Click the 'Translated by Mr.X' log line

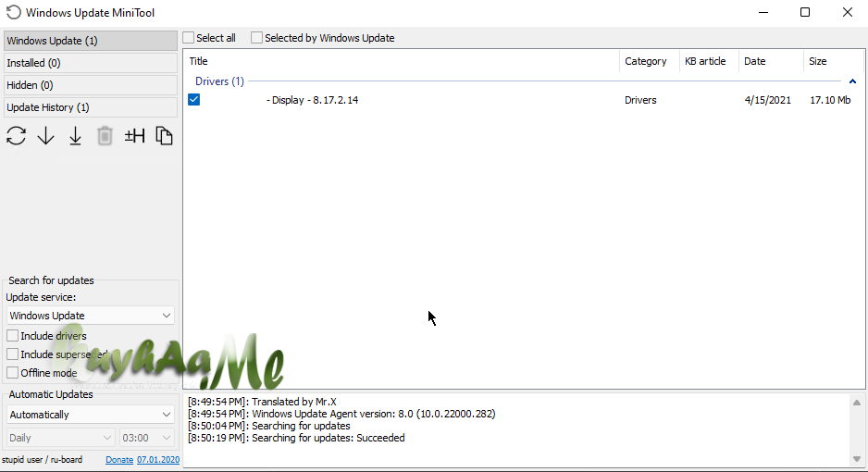[x=262, y=402]
